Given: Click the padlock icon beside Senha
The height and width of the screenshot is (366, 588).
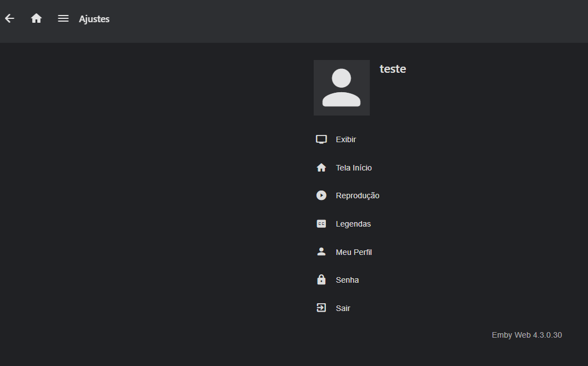Looking at the screenshot, I should click(321, 279).
